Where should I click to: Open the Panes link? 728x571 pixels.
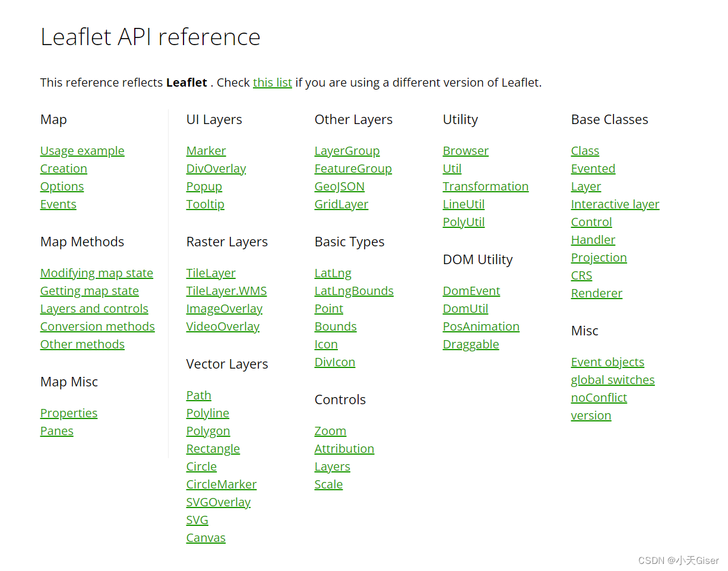56,431
